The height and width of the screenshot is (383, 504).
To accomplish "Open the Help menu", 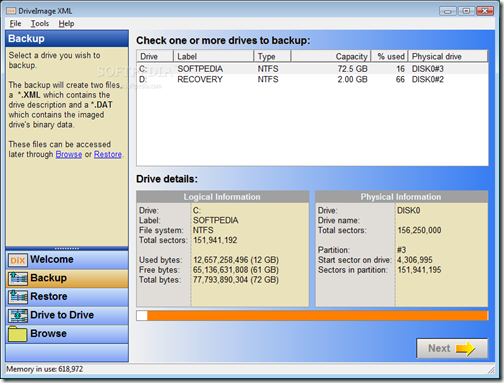I will pos(66,23).
